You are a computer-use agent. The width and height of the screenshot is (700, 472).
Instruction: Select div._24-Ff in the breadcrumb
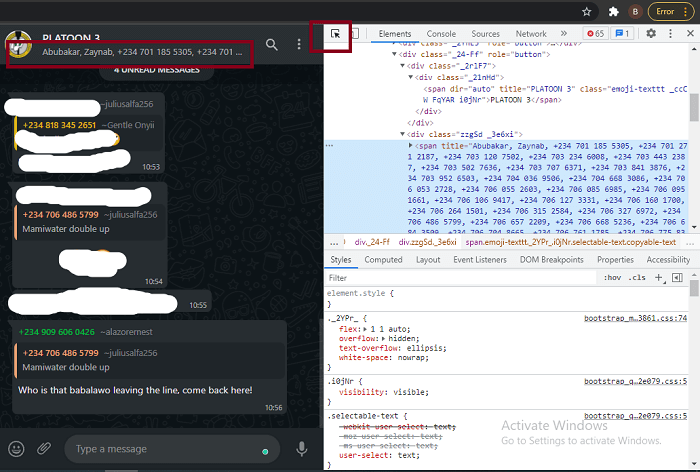click(x=372, y=242)
